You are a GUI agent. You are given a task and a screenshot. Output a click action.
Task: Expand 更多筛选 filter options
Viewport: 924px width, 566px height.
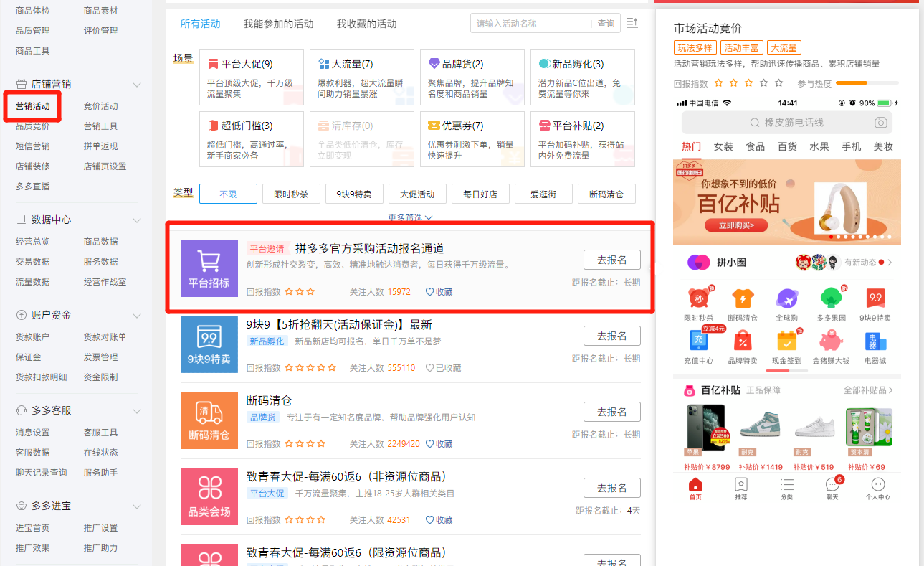point(410,217)
